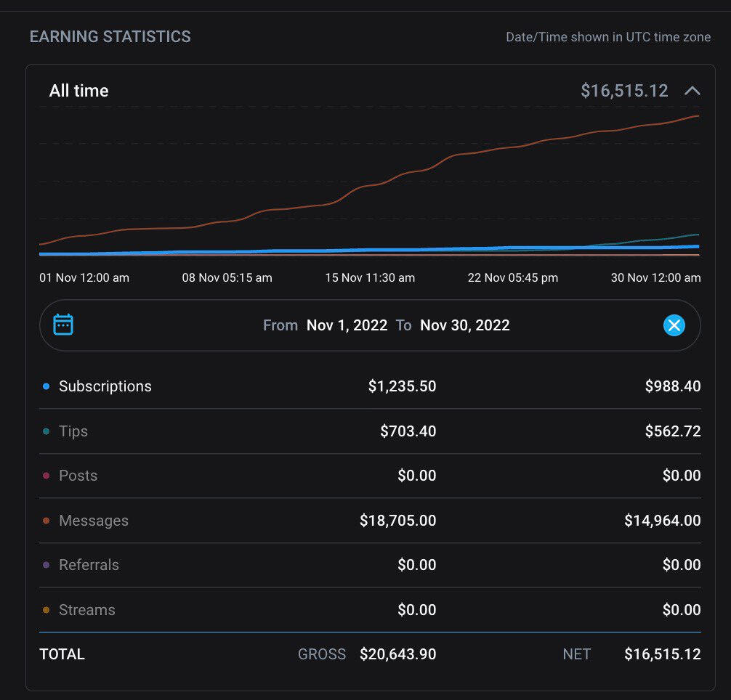This screenshot has width=731, height=700.
Task: Click the Earning Statistics section title
Action: (110, 36)
